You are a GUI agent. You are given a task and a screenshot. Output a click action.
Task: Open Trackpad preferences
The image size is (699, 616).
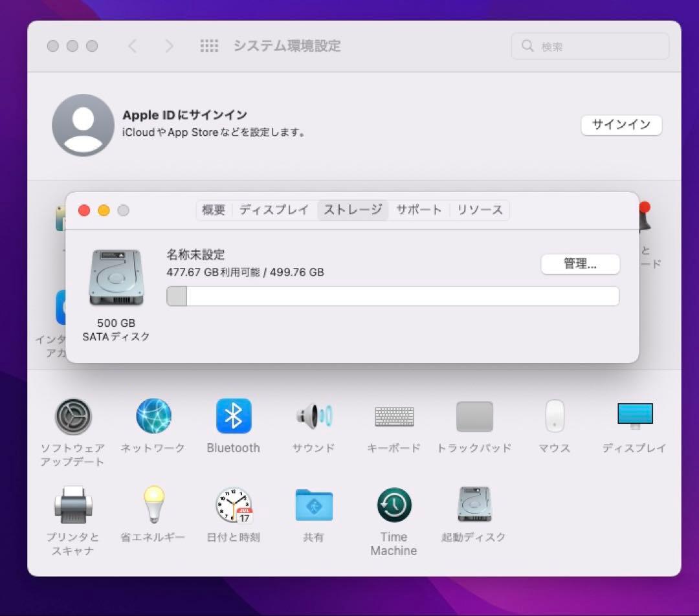click(x=474, y=416)
